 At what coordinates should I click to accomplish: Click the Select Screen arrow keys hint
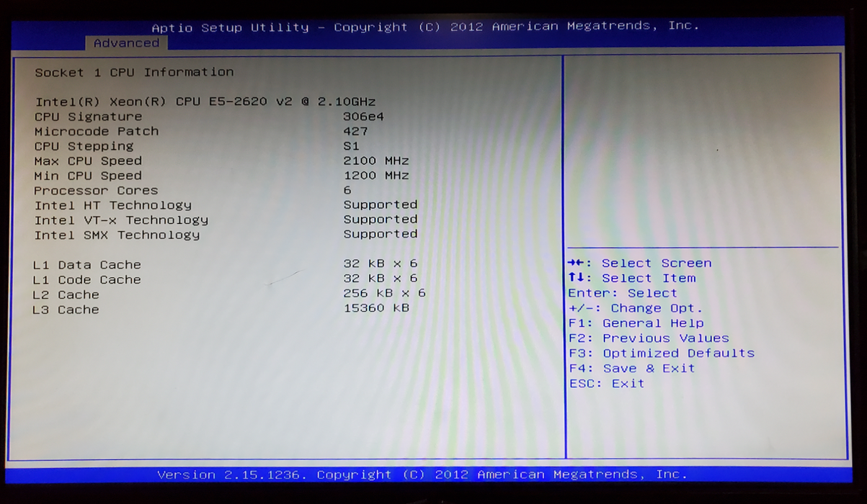(640, 264)
